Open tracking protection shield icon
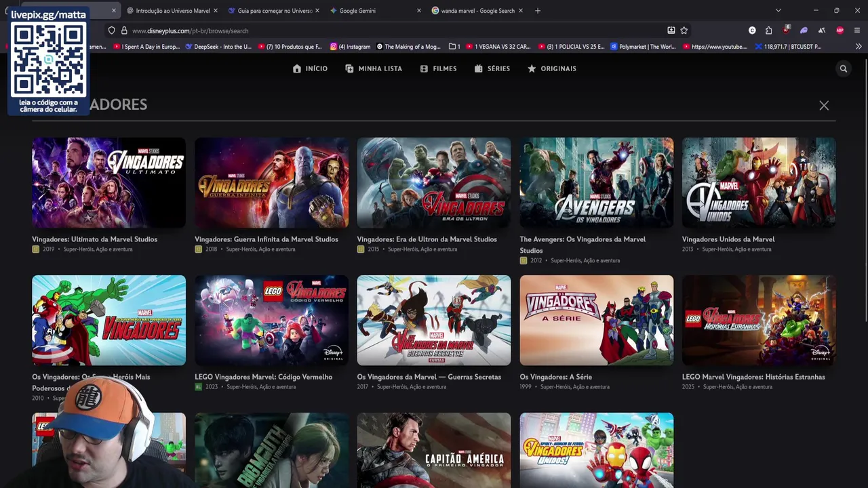 (x=111, y=30)
